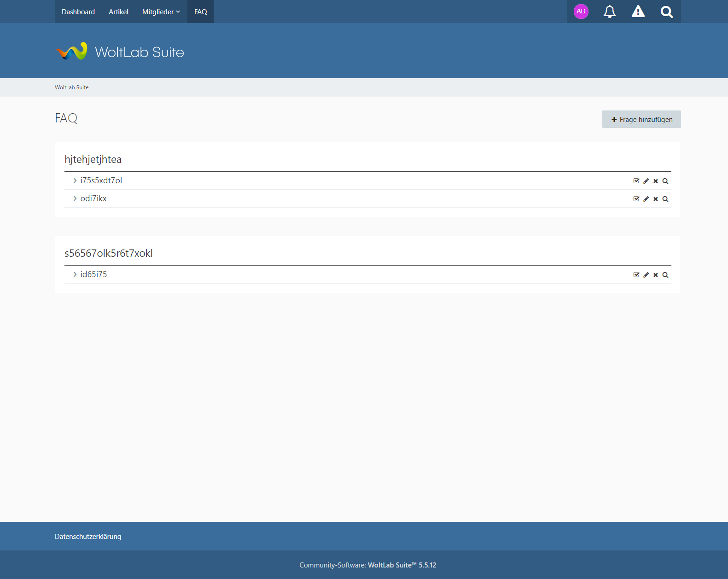The height and width of the screenshot is (579, 728).
Task: Open search via magnifier in top bar
Action: pyautogui.click(x=666, y=12)
